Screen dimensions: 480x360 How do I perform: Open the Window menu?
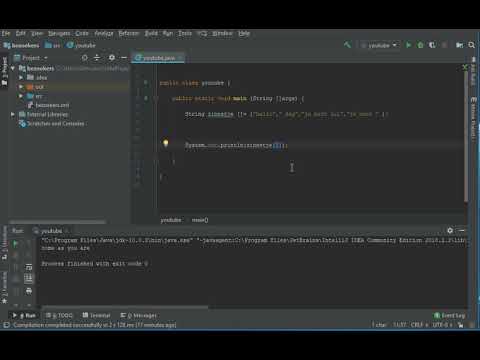(222, 33)
